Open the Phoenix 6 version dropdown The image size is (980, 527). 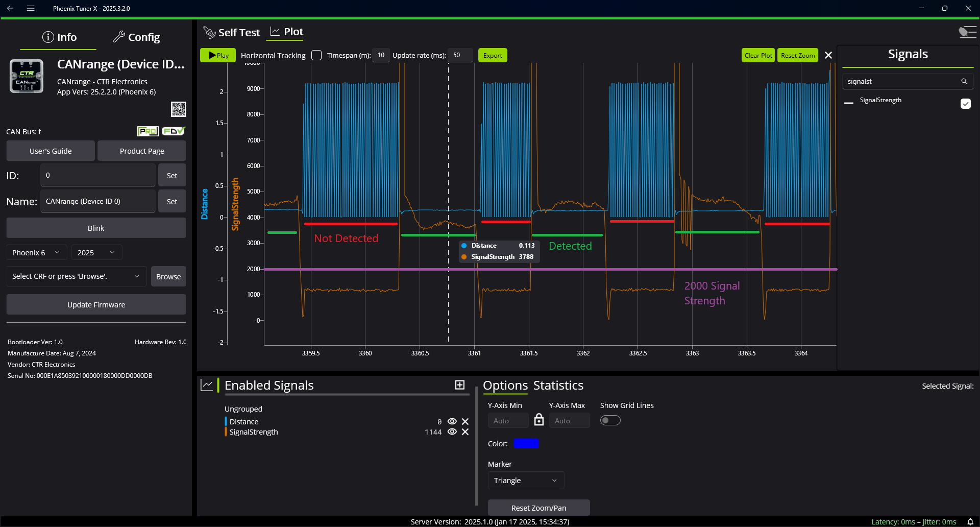tap(36, 253)
